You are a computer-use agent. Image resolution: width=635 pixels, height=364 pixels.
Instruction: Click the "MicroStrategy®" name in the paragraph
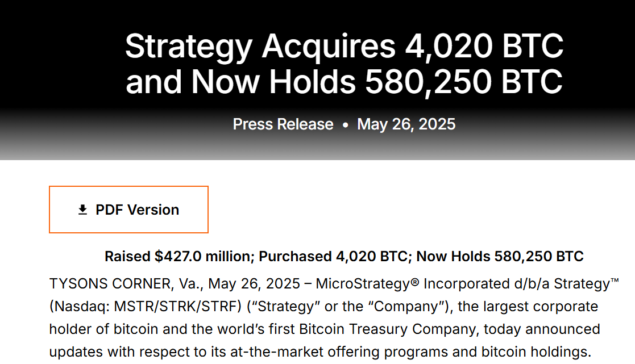(x=367, y=284)
